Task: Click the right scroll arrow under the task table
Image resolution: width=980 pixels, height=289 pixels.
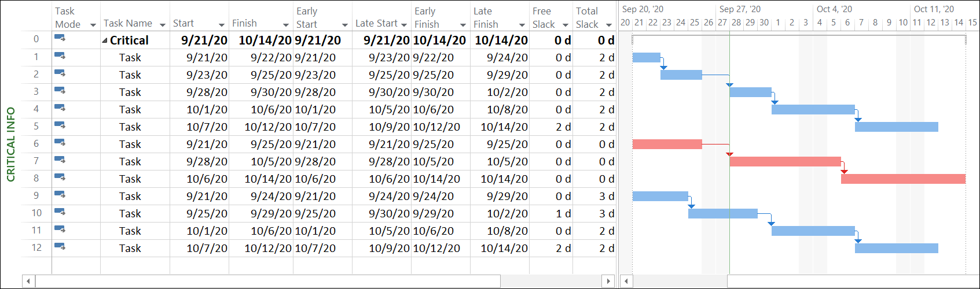Action: pyautogui.click(x=608, y=281)
